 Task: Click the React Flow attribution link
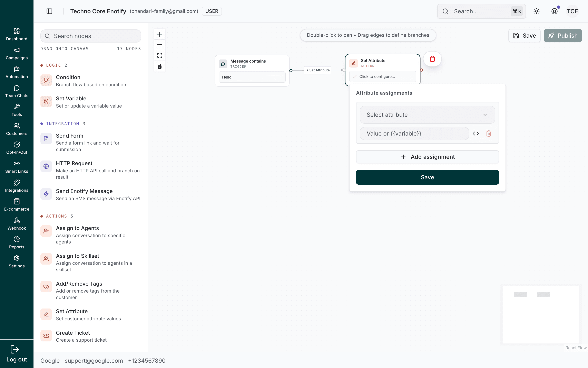coord(576,348)
